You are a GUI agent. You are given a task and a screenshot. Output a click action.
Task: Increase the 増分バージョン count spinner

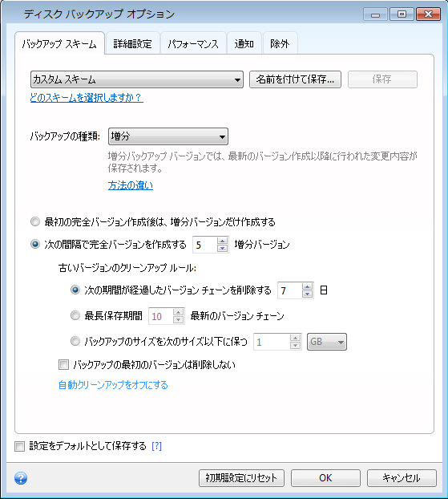coord(223,241)
